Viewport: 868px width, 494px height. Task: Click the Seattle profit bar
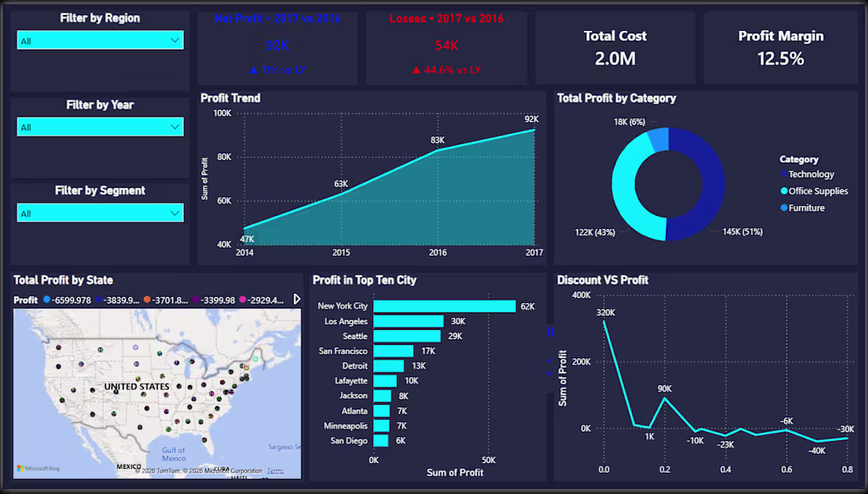click(407, 336)
